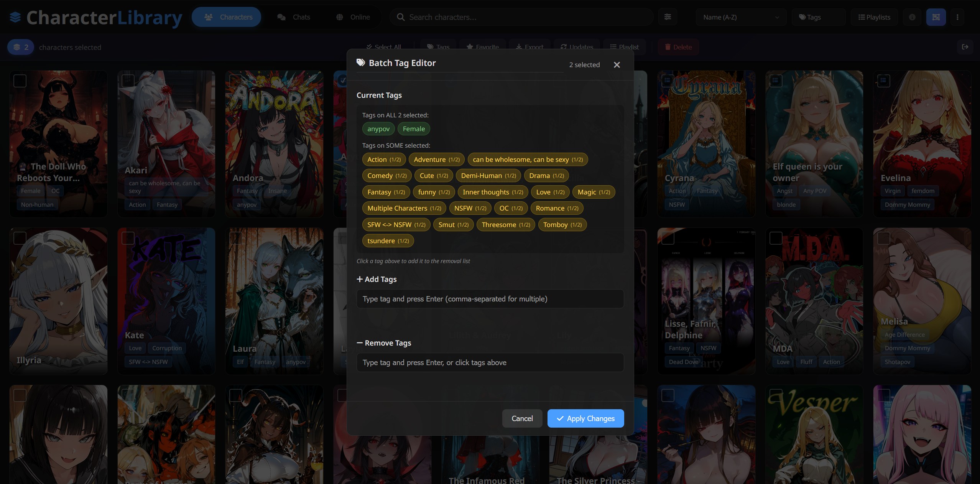Click the tsundere tag chip
This screenshot has height=484, width=980.
tap(388, 241)
